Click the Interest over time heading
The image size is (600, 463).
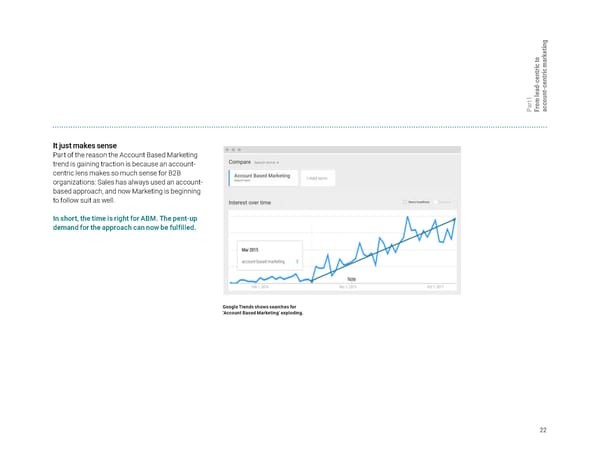[256, 202]
